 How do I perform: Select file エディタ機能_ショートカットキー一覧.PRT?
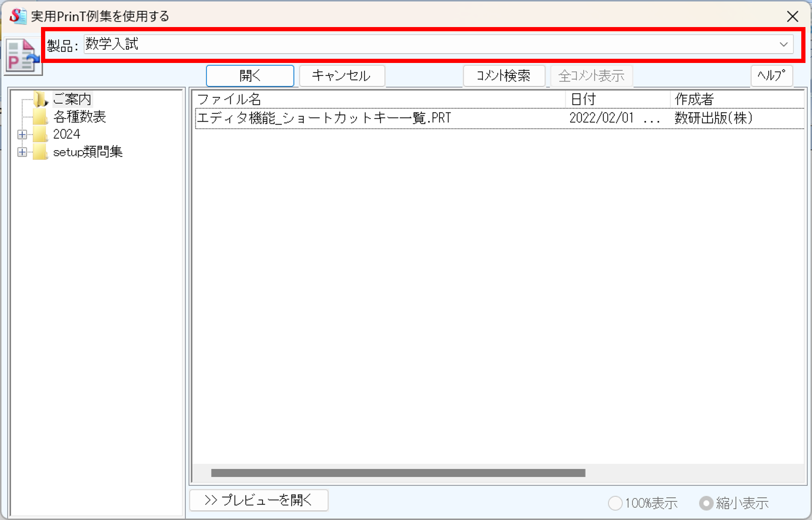[x=324, y=118]
